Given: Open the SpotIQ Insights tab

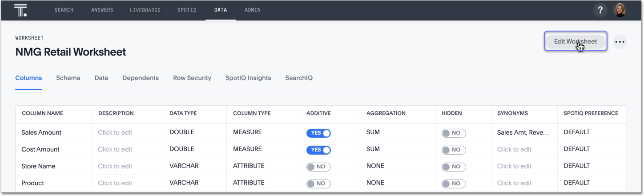Looking at the screenshot, I should pyautogui.click(x=248, y=78).
